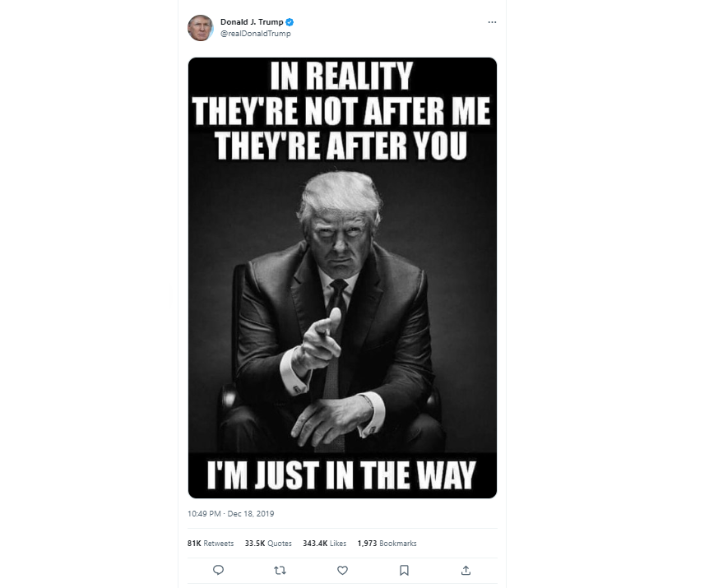Viewport: 709px width, 588px height.
Task: Click the Likes count label
Action: 326,543
